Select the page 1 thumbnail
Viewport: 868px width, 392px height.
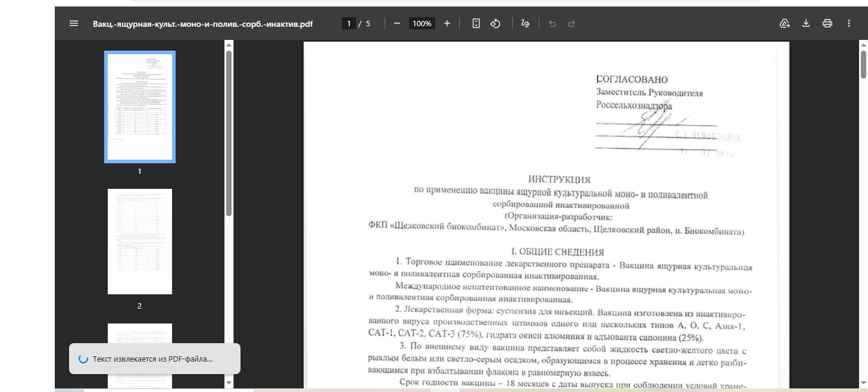pyautogui.click(x=140, y=107)
